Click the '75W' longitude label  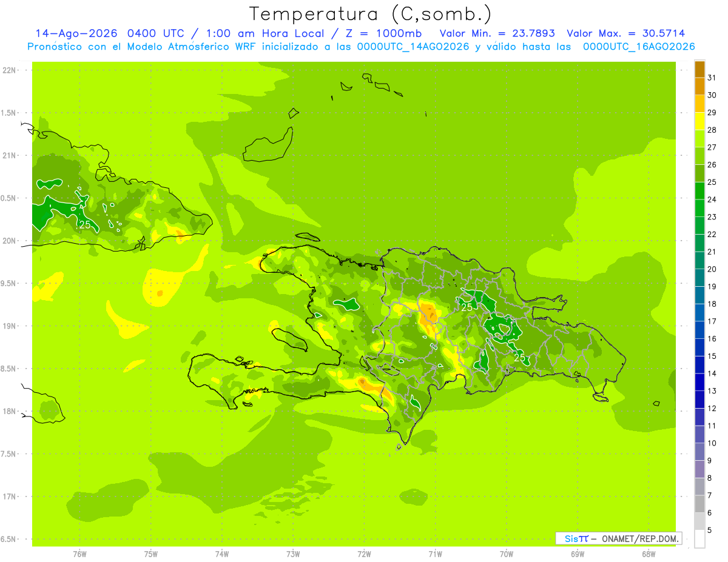click(151, 554)
